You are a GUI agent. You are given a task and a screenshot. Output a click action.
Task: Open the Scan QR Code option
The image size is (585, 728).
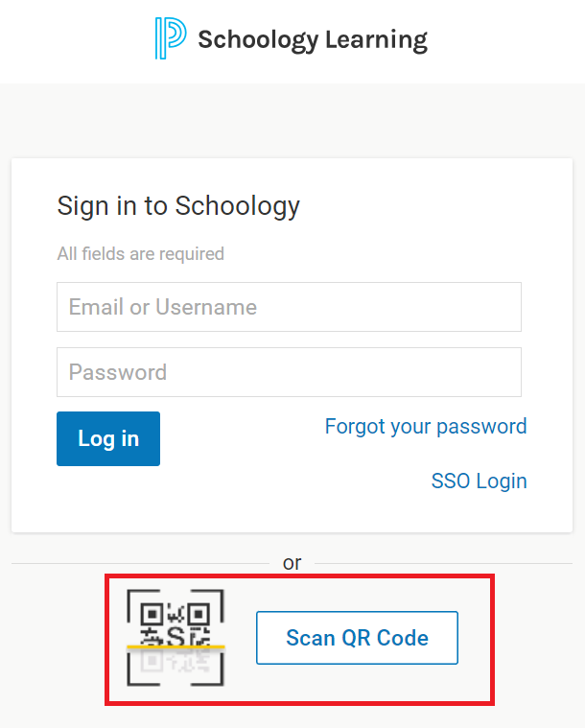point(357,638)
